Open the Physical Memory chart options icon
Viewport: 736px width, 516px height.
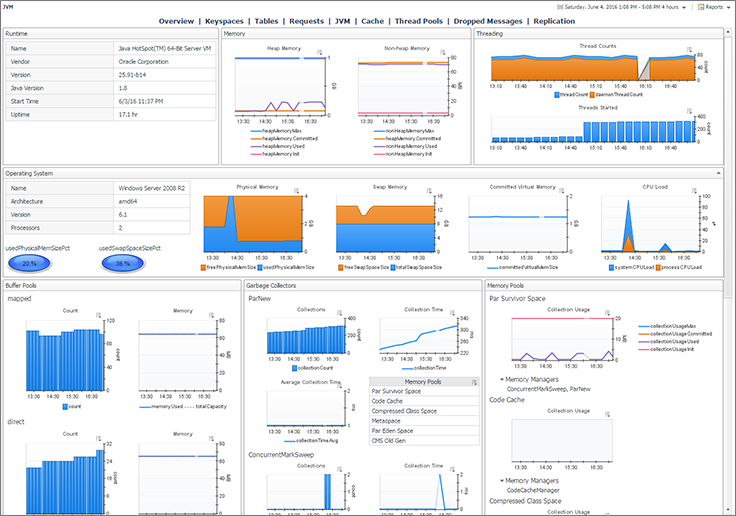tap(297, 190)
